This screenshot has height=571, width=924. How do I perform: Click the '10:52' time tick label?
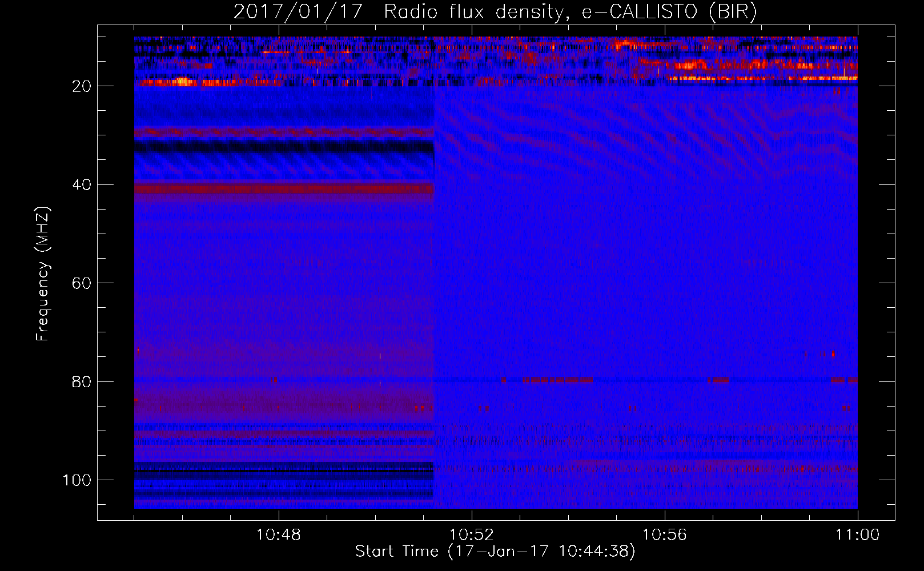(x=471, y=535)
